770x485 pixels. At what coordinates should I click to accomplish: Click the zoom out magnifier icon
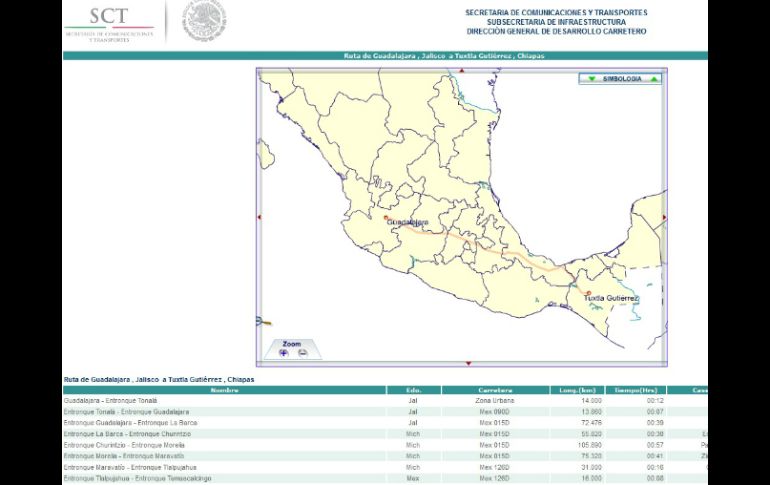(x=302, y=352)
